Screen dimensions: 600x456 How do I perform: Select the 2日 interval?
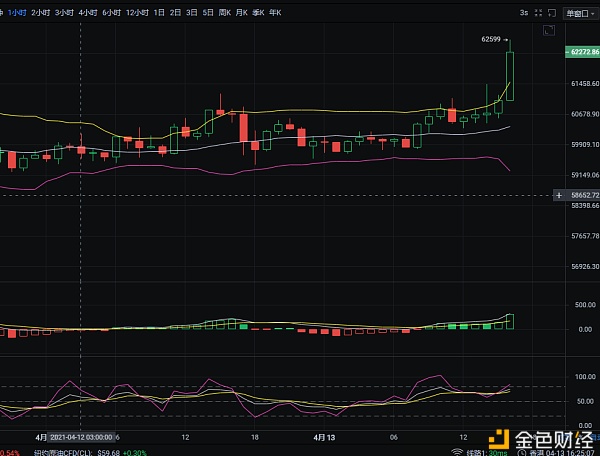click(x=175, y=13)
